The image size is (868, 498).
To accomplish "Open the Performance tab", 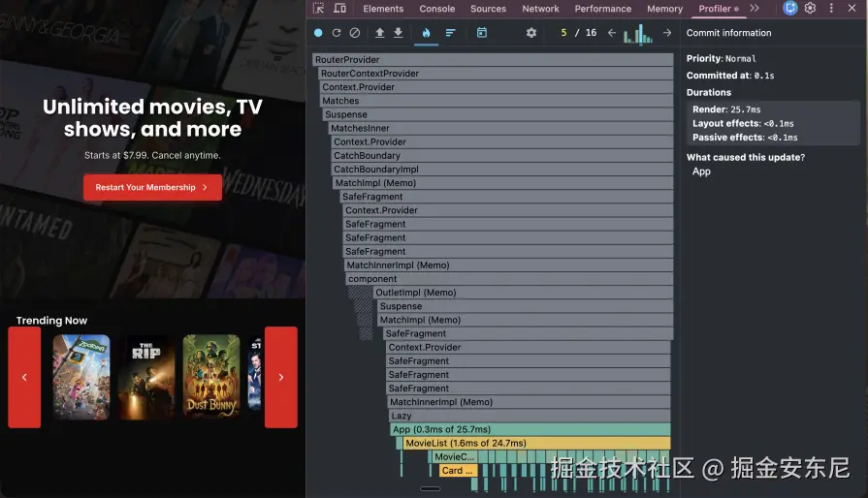I will point(603,9).
